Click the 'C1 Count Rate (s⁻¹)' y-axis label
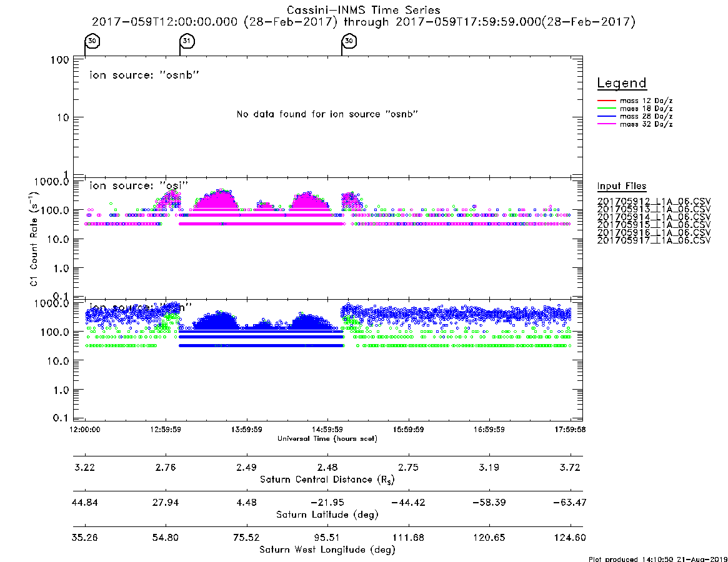The image size is (728, 562). click(34, 239)
